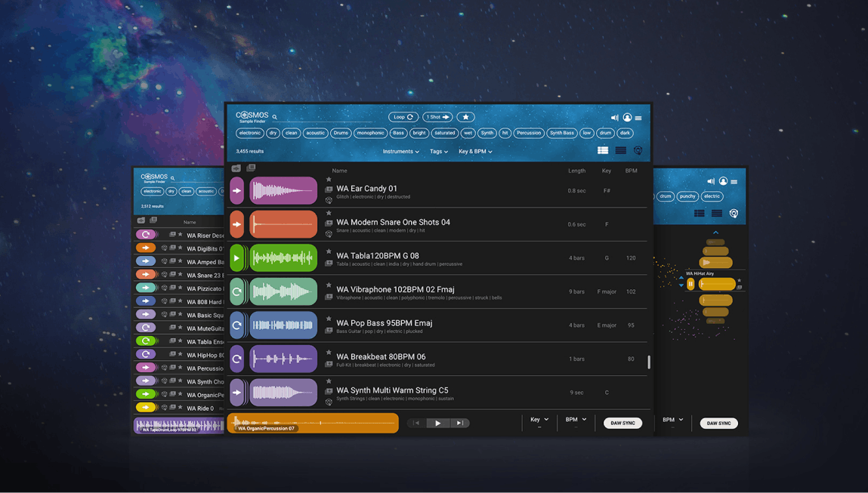868x493 pixels.
Task: Select the 'monophonic' tag chip
Action: [370, 133]
